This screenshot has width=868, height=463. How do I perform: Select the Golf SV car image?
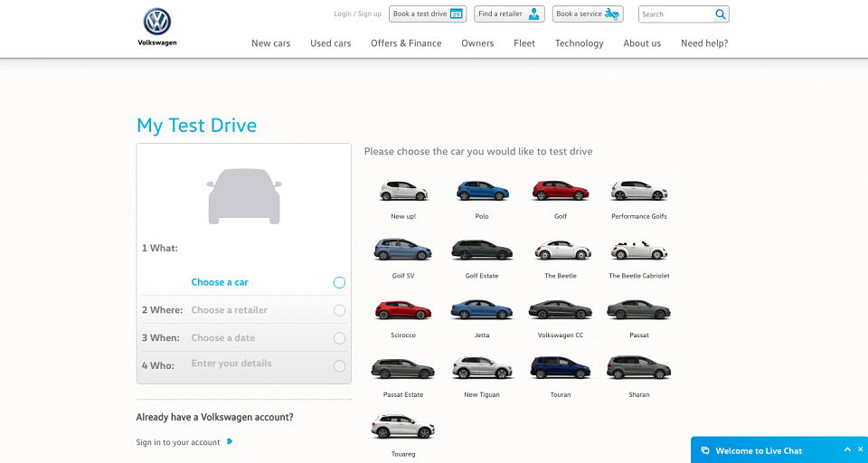[x=403, y=250]
